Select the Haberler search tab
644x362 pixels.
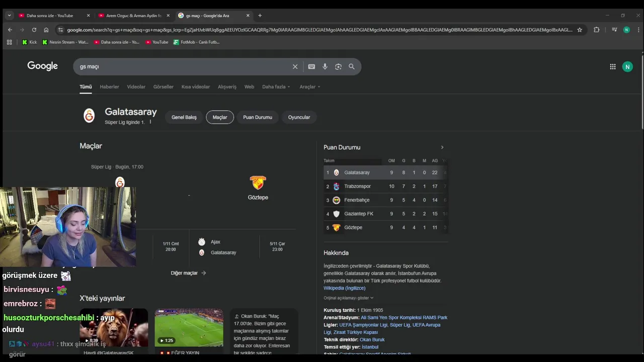point(109,86)
